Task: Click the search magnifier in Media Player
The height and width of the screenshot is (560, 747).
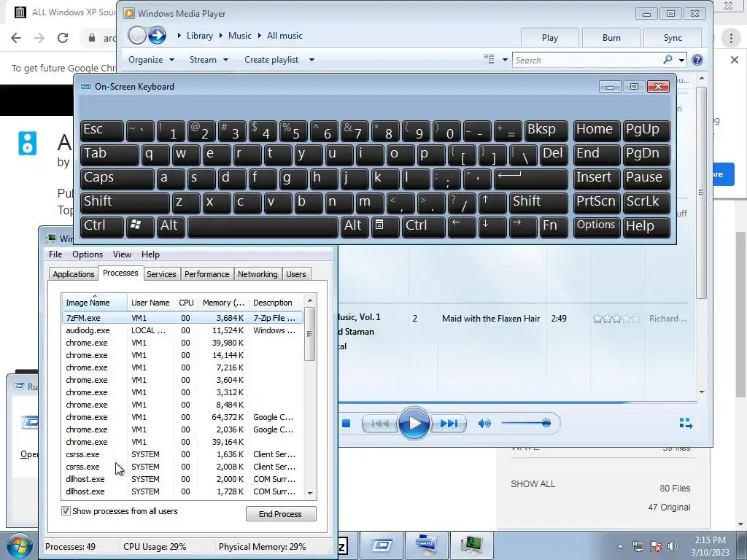Action: coord(668,60)
